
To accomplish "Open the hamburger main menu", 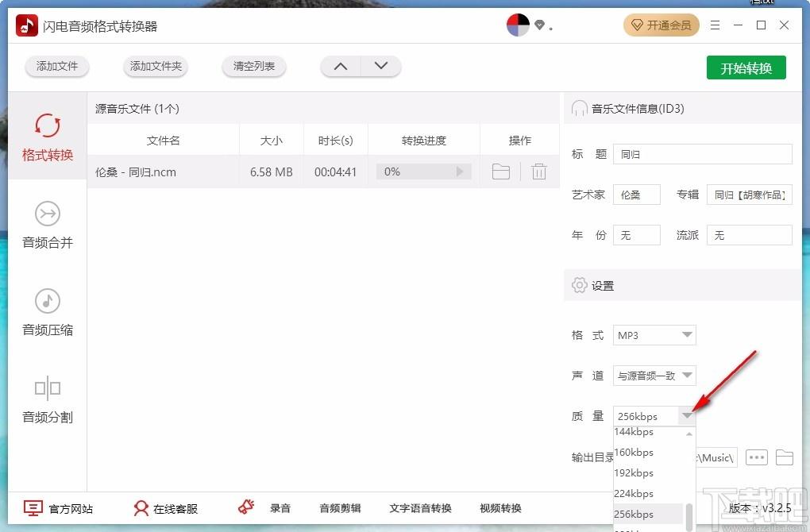I will pos(715,25).
